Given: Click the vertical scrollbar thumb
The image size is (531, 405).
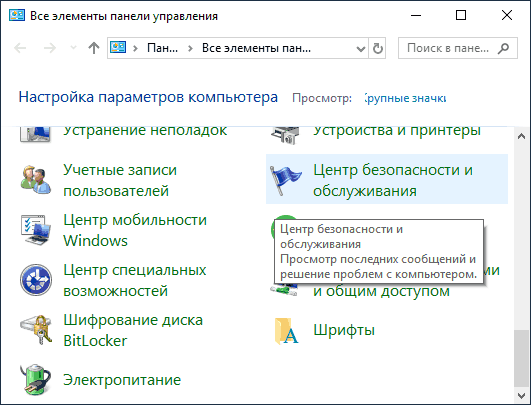Looking at the screenshot, I should point(522,358).
